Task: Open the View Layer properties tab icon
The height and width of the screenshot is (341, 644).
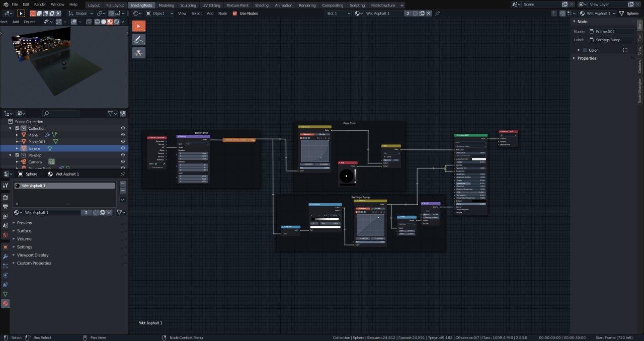Action: (5, 216)
